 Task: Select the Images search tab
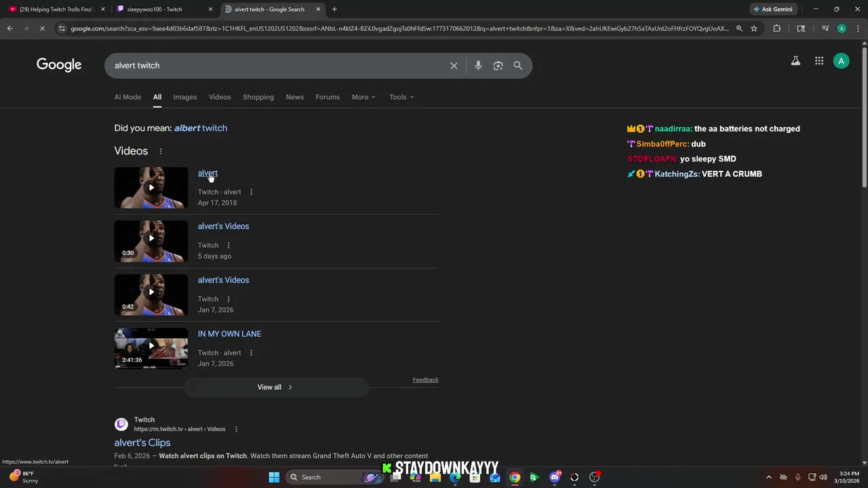[x=185, y=97]
